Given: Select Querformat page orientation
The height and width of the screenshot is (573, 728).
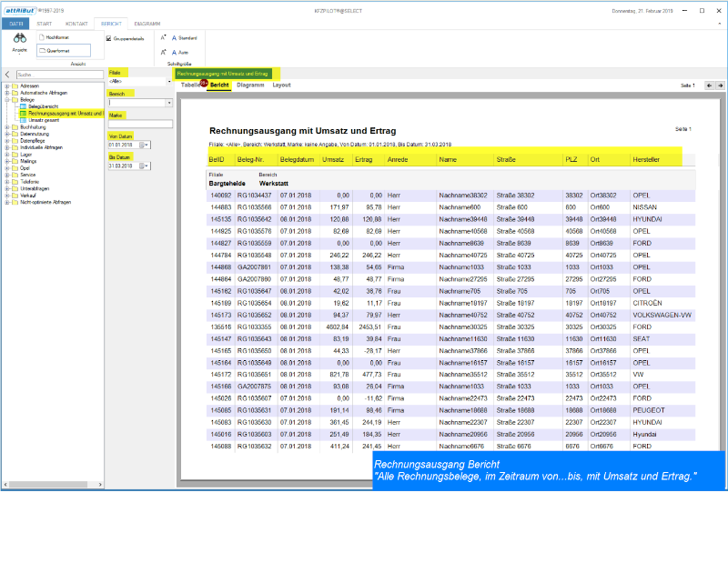Looking at the screenshot, I should pyautogui.click(x=64, y=51).
